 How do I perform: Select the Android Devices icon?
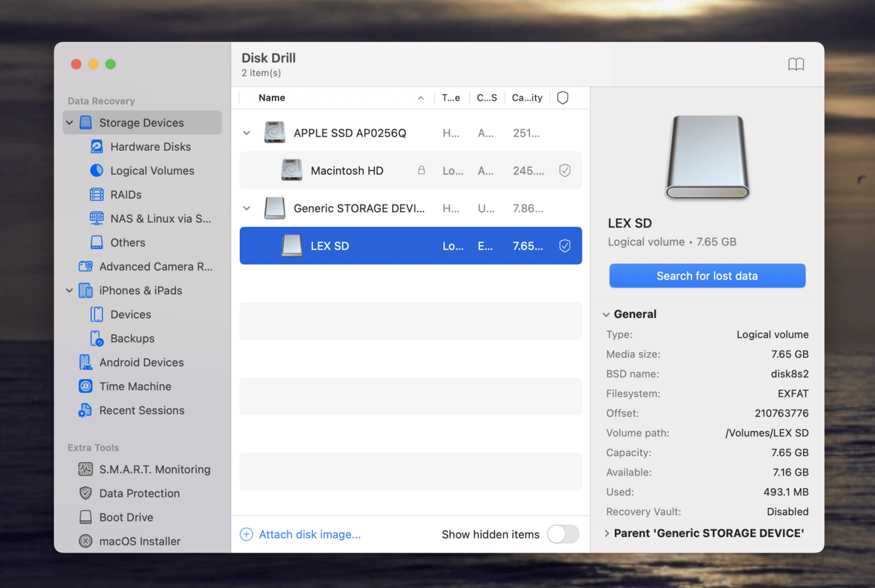tap(86, 363)
